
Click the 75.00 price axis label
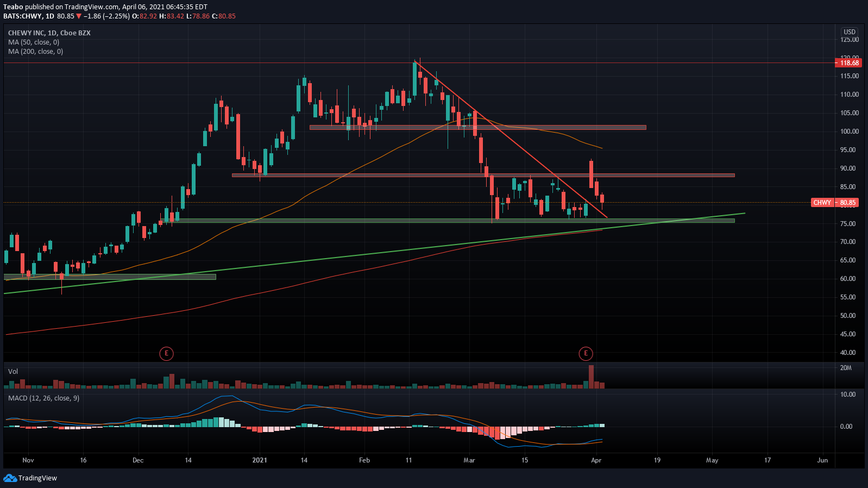point(848,224)
